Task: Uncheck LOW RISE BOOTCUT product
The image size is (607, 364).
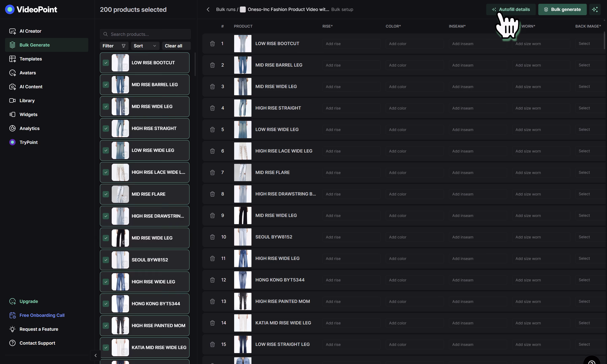Action: click(x=106, y=63)
